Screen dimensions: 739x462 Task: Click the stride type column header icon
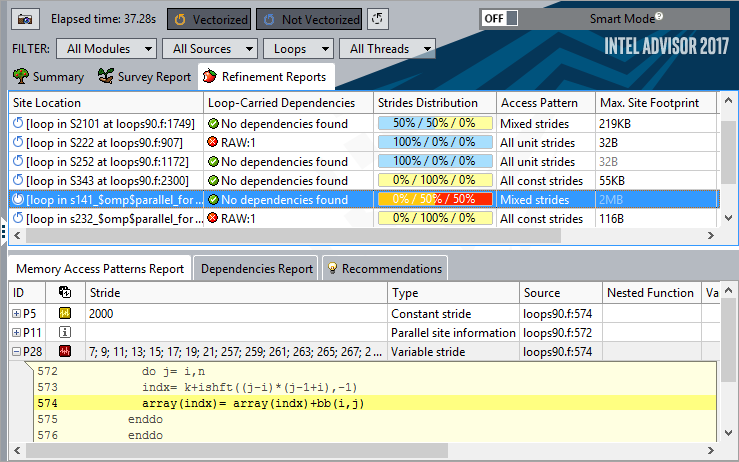coord(65,292)
